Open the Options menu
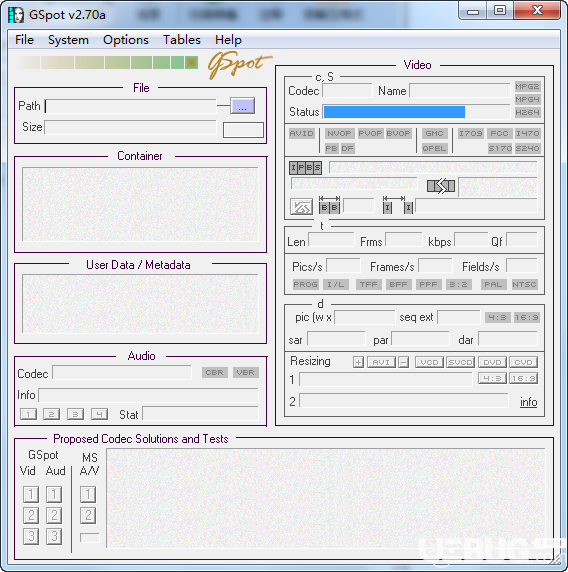Viewport: 568px width, 572px height. 126,39
